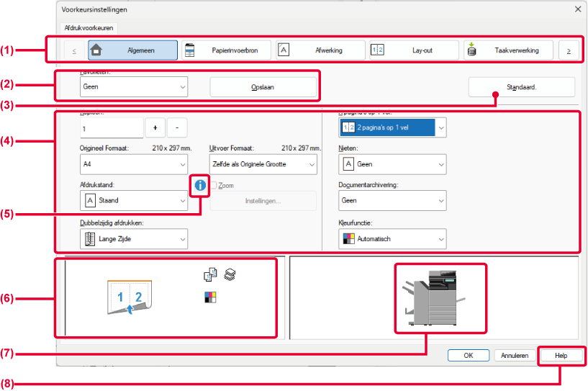The image size is (588, 391).
Task: Expand the Origineel Formaat A4 dropdown
Action: point(133,164)
